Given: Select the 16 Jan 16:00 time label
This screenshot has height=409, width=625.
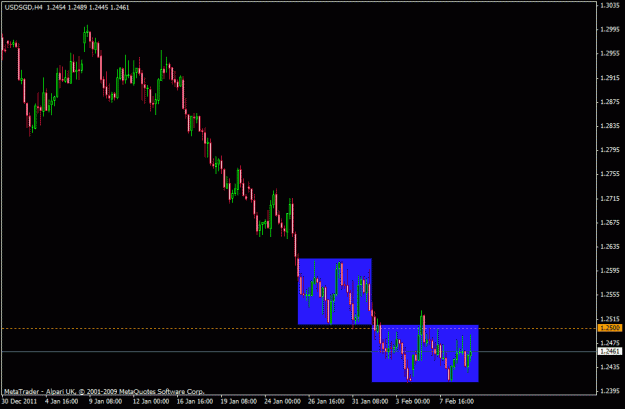Looking at the screenshot, I should pos(195,401).
